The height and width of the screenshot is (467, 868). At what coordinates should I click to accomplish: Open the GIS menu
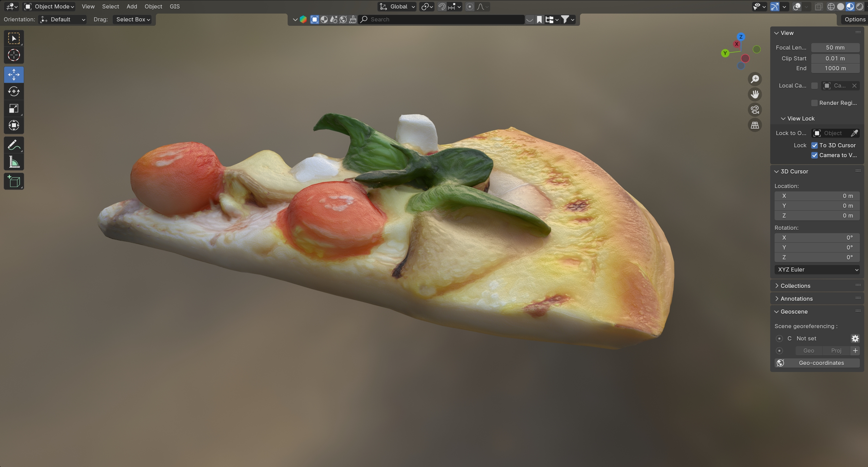pos(175,6)
